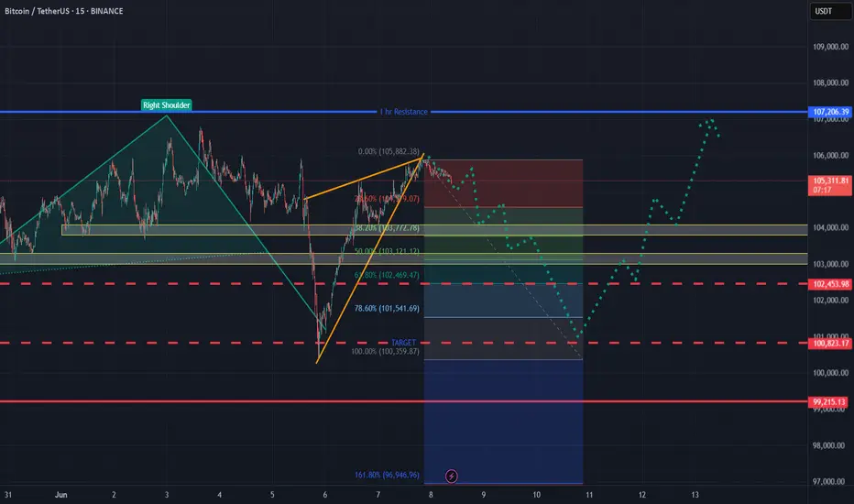Click the 108,000.00 price axis tick

point(830,82)
